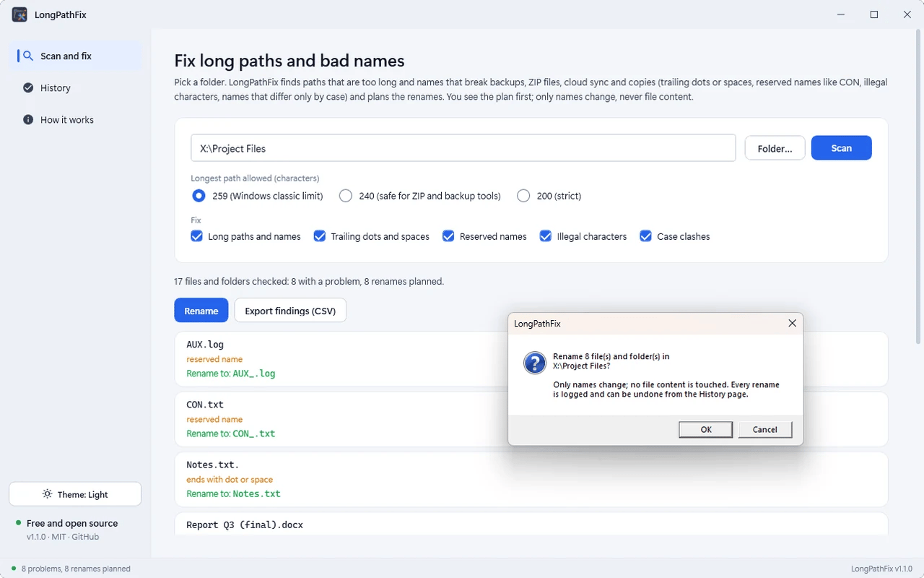Click Report Q3 (final).docx file name
The image size is (924, 578).
click(245, 525)
